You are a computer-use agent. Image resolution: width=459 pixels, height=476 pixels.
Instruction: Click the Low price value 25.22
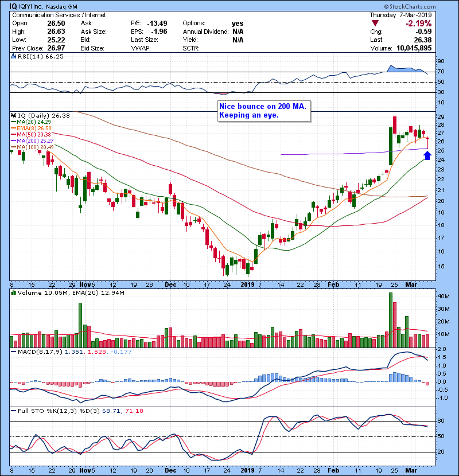(56, 40)
